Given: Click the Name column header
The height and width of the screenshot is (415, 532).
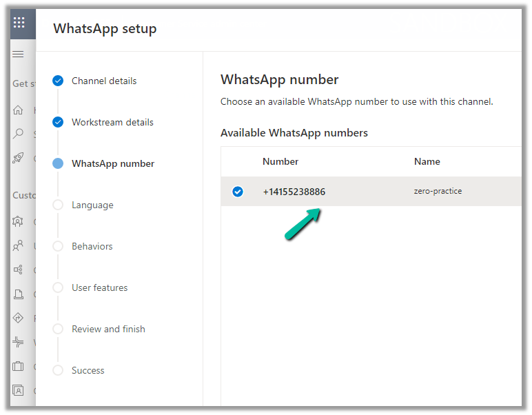Looking at the screenshot, I should point(427,161).
